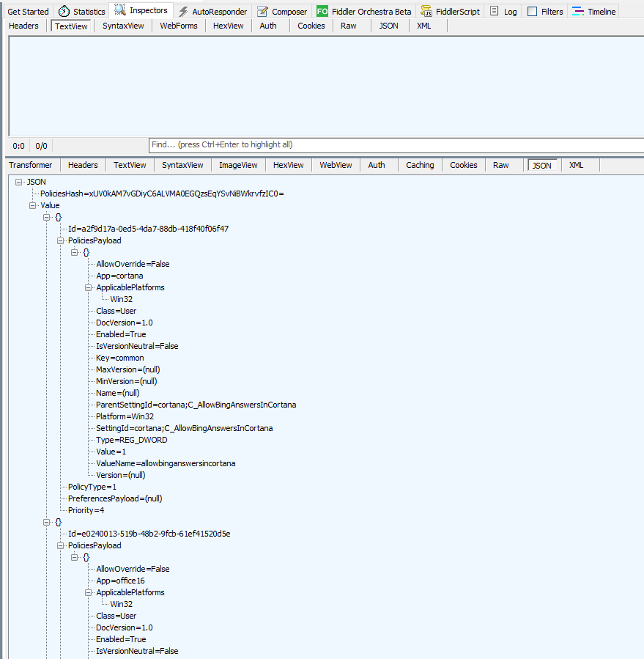Open the Statistics tab
The image size is (644, 659).
tap(81, 12)
